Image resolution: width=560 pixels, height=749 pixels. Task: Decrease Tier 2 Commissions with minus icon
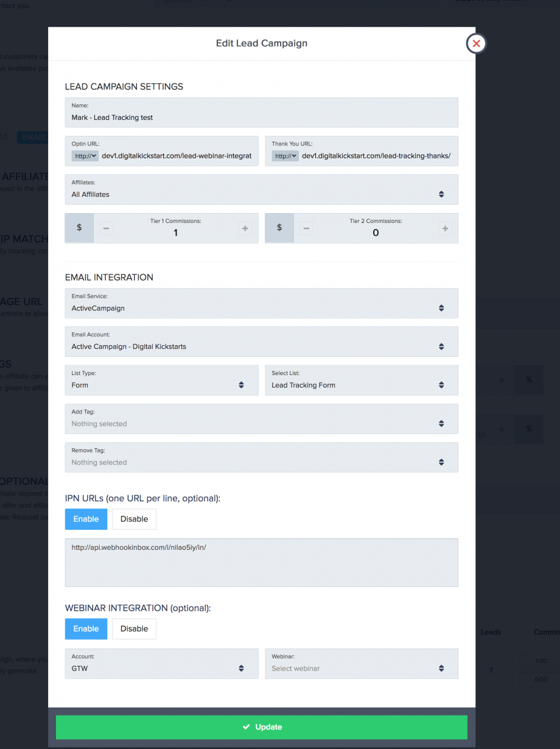coord(306,228)
